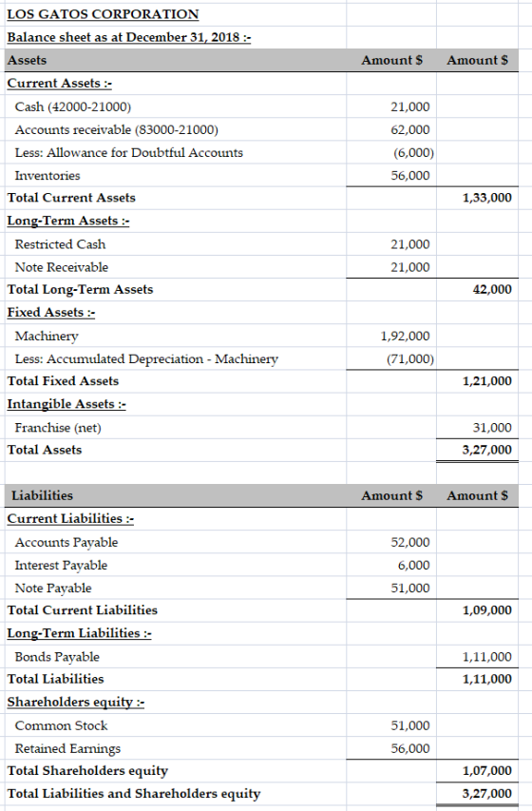532x811 pixels.
Task: Select 'Less: Allowance for Doubtful Accounts' cell
Action: [x=129, y=152]
